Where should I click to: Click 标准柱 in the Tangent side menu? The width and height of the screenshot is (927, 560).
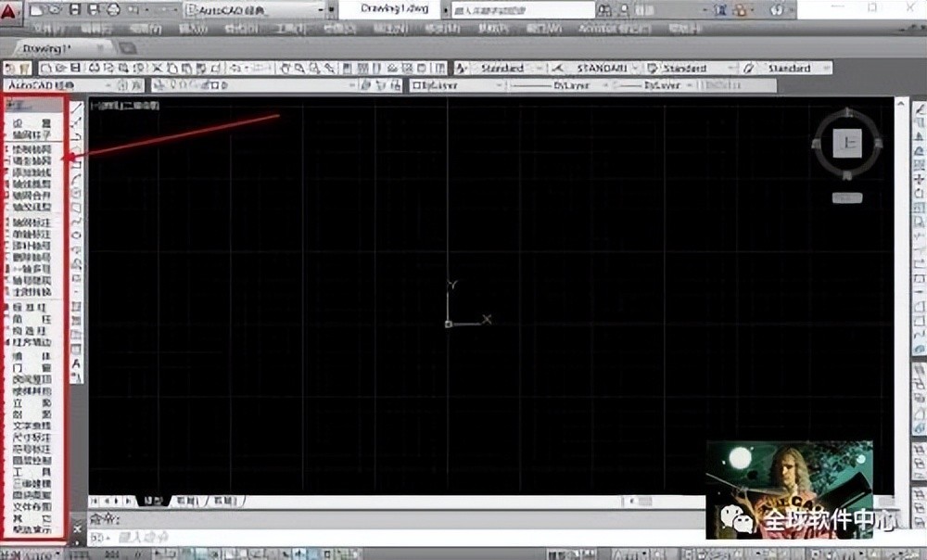pyautogui.click(x=32, y=306)
